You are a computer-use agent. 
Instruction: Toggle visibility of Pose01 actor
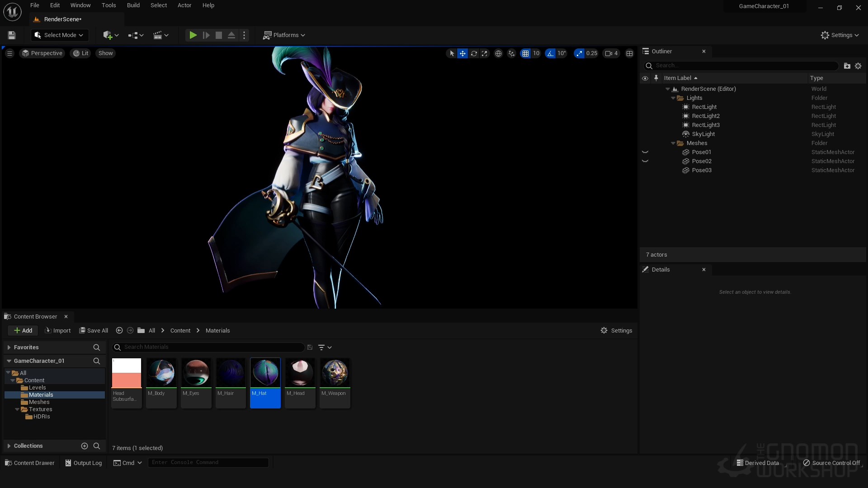[x=645, y=152]
